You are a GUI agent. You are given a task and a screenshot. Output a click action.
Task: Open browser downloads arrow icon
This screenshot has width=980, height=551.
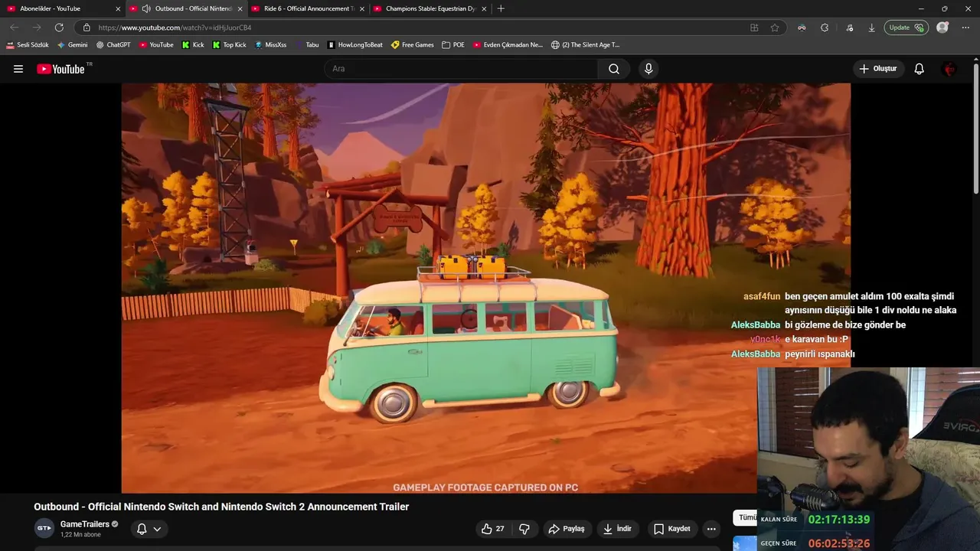[871, 28]
